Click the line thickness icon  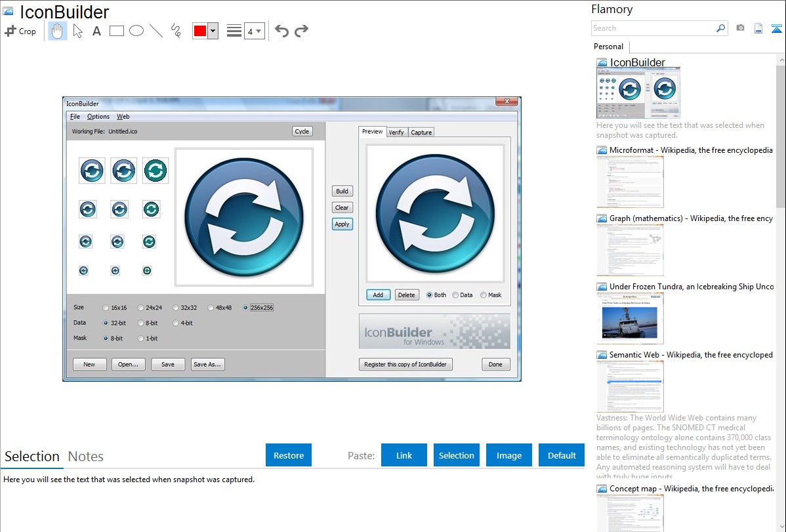click(234, 31)
